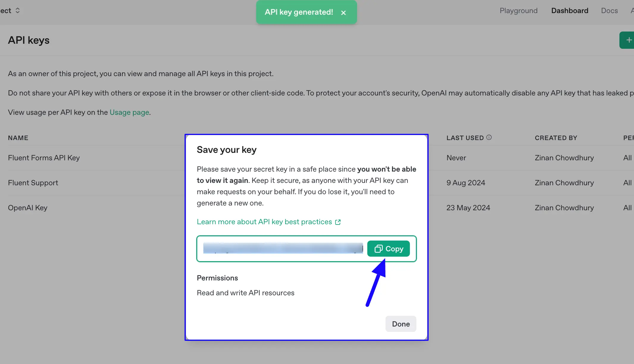Click Zinan Chowdhury in CREATED BY column
The width and height of the screenshot is (634, 364).
click(564, 158)
